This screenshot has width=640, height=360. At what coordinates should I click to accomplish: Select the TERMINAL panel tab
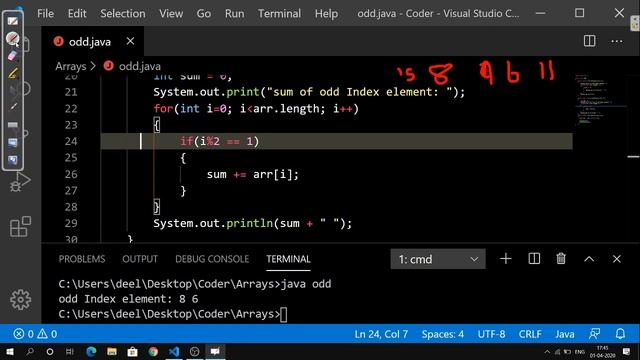tap(288, 259)
